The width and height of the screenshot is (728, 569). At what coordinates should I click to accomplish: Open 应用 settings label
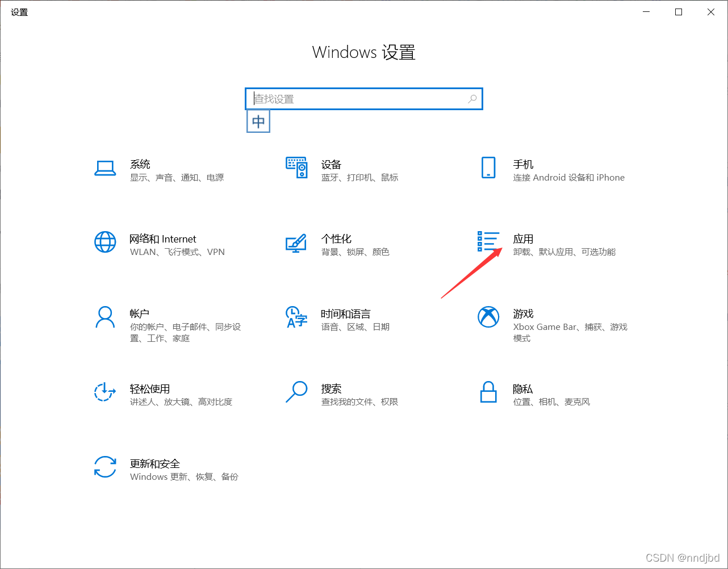pyautogui.click(x=523, y=239)
